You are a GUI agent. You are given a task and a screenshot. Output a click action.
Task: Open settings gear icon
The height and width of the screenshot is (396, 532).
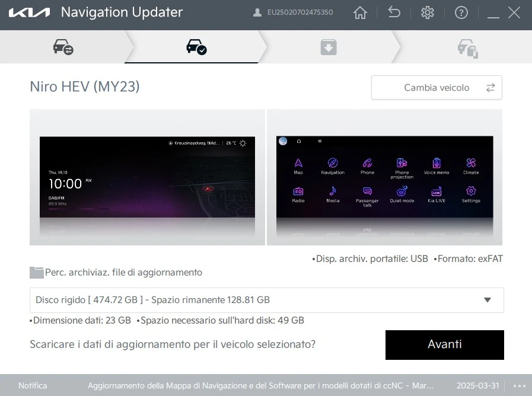point(428,12)
